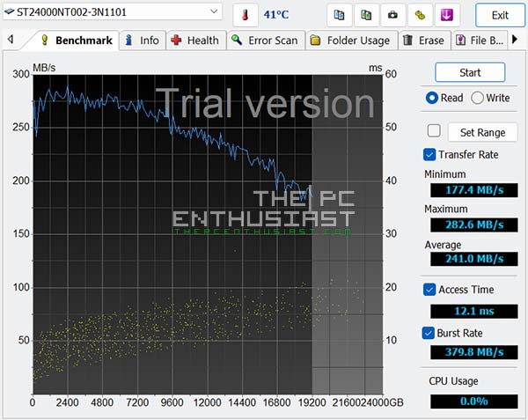Click the purple download arrow icon
This screenshot has height=420, width=528.
(447, 15)
